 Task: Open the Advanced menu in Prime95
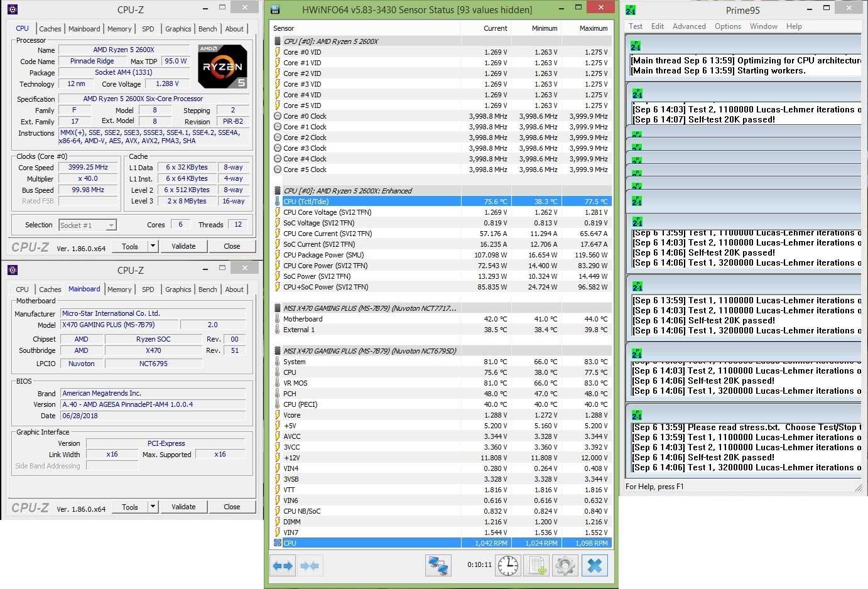(689, 26)
